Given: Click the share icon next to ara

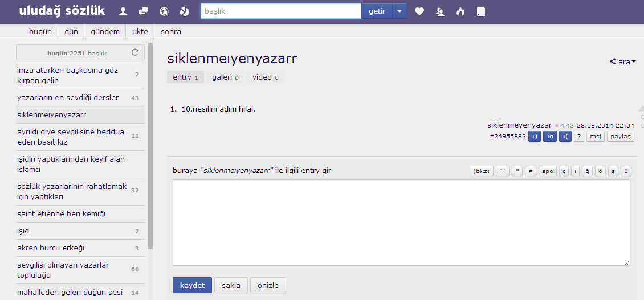Looking at the screenshot, I should (613, 61).
